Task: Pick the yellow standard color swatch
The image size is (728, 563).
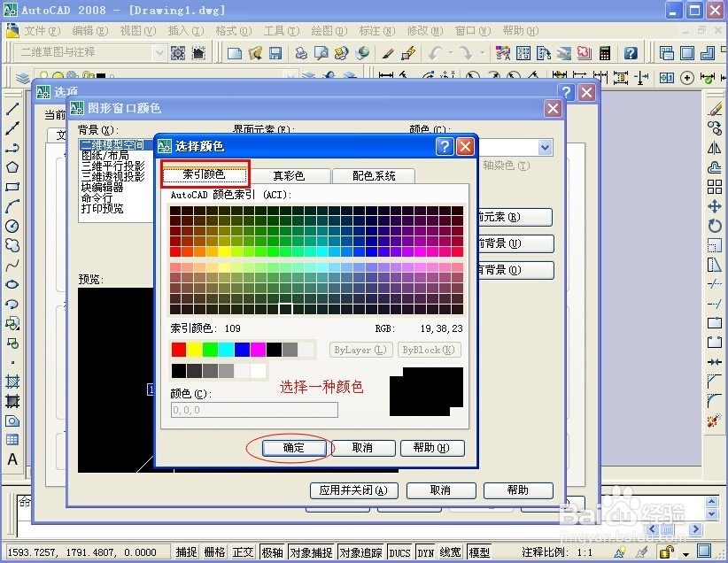Action: (195, 350)
